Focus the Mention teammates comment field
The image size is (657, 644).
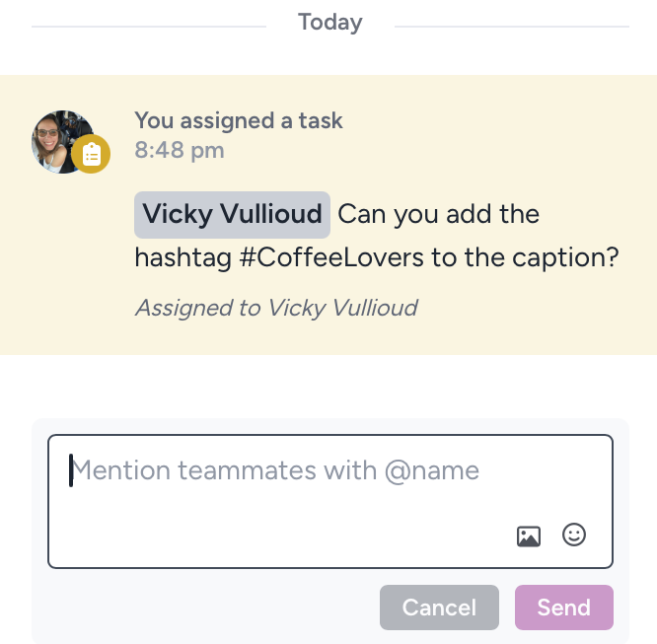pyautogui.click(x=330, y=501)
